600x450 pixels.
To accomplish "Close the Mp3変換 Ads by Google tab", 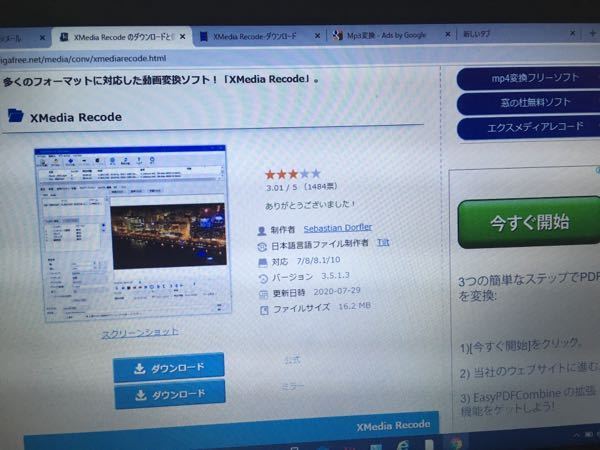I will click(448, 34).
